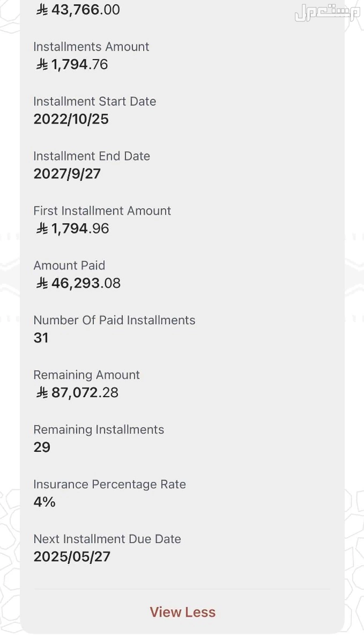Select the remaining installments value 29
Image resolution: width=364 pixels, height=644 pixels.
[x=42, y=448]
